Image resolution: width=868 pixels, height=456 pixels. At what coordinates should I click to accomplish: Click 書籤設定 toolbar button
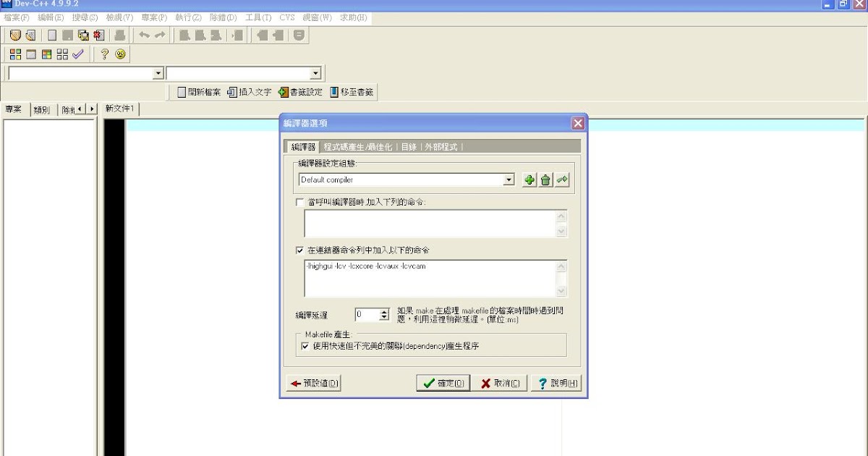point(300,92)
